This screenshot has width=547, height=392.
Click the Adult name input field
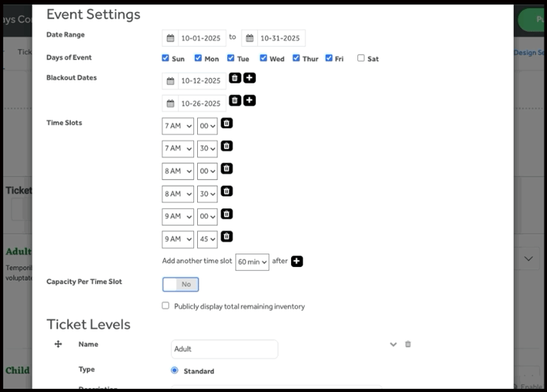point(224,349)
